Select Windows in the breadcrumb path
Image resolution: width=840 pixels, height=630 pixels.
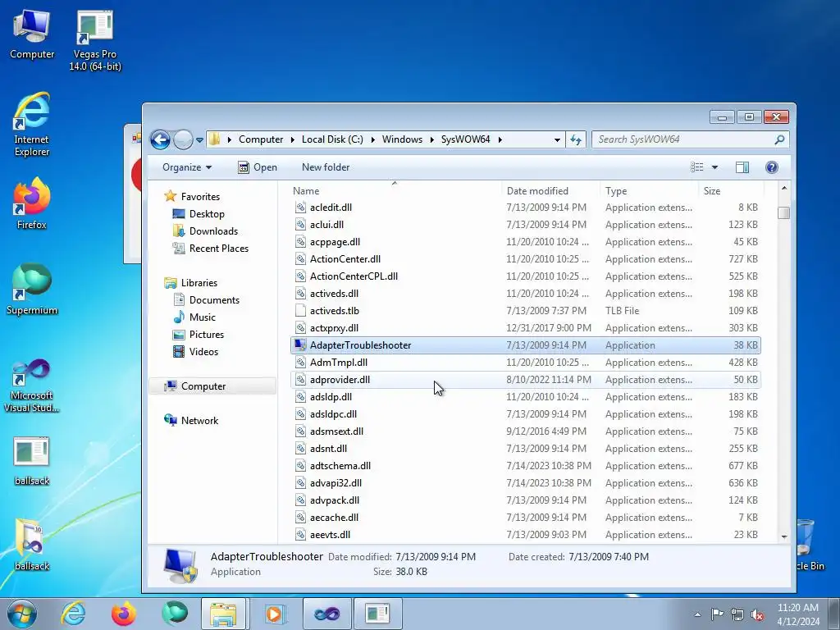click(x=402, y=139)
